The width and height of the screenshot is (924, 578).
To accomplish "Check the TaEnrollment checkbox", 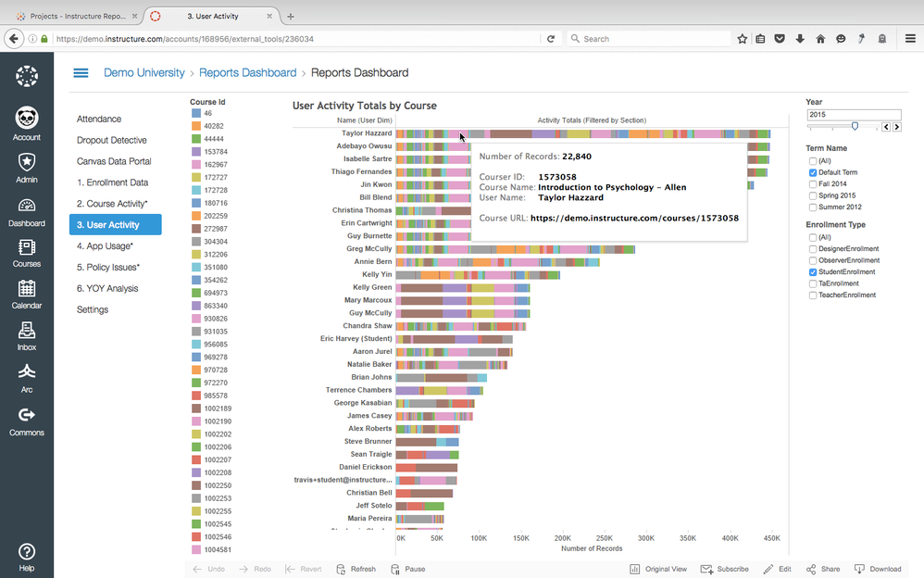I will (813, 283).
